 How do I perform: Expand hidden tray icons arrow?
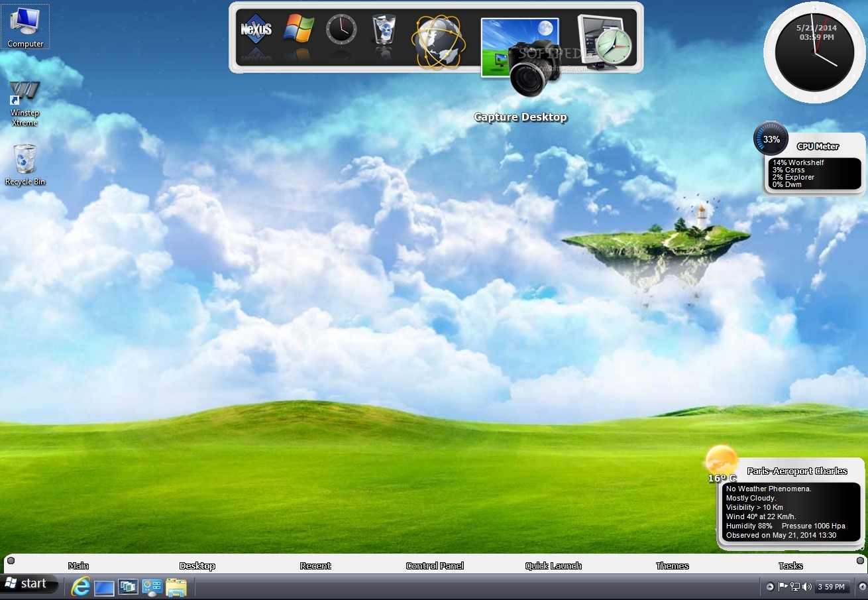click(769, 587)
